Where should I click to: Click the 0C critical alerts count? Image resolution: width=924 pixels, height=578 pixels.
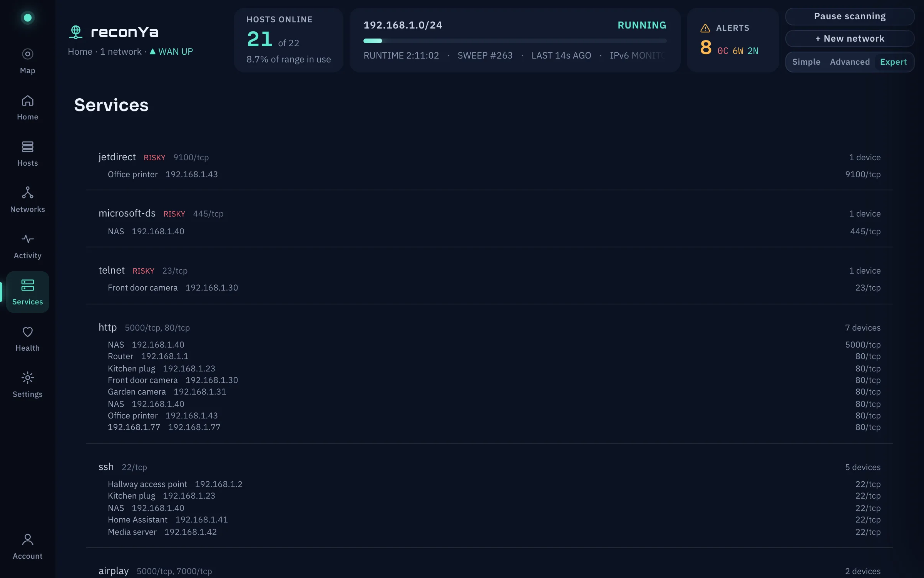[723, 51]
